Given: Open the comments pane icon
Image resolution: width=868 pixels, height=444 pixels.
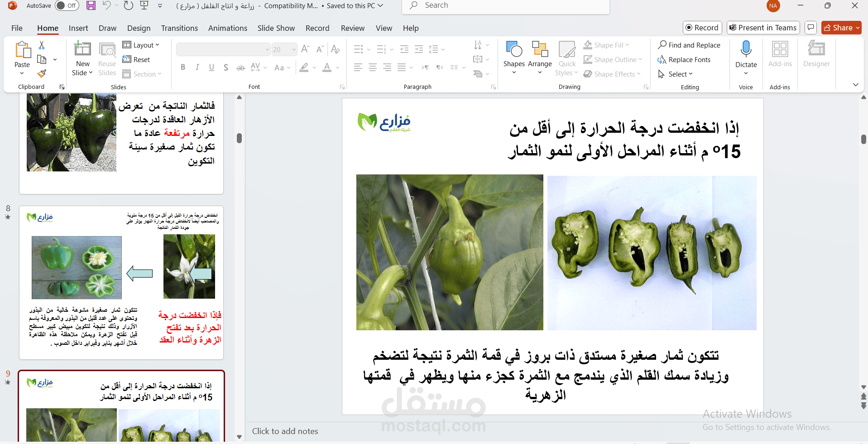Looking at the screenshot, I should 810,28.
